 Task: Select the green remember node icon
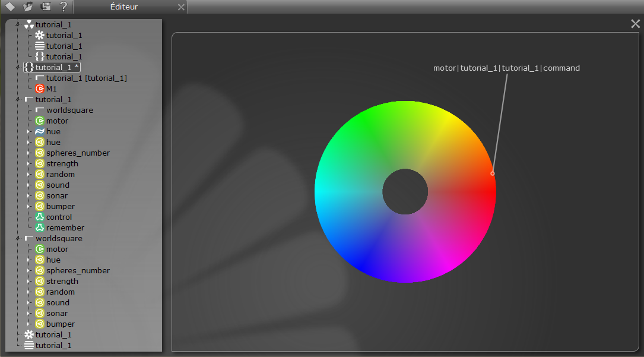[x=40, y=228]
